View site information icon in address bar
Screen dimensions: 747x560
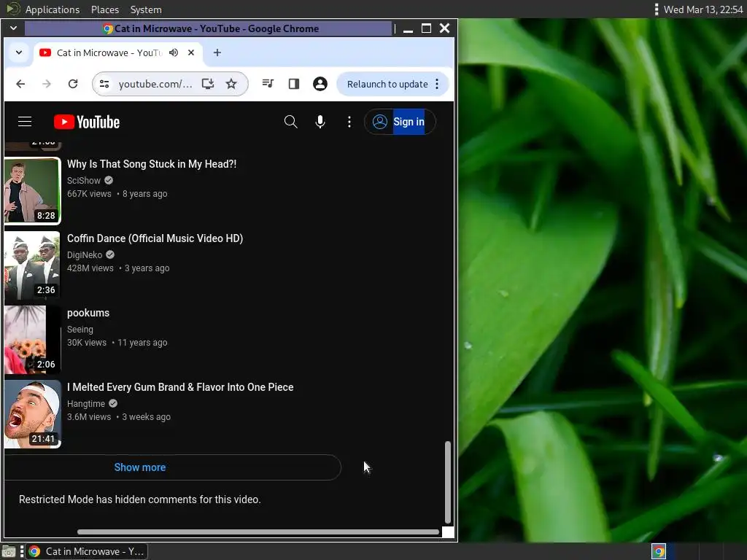(104, 85)
